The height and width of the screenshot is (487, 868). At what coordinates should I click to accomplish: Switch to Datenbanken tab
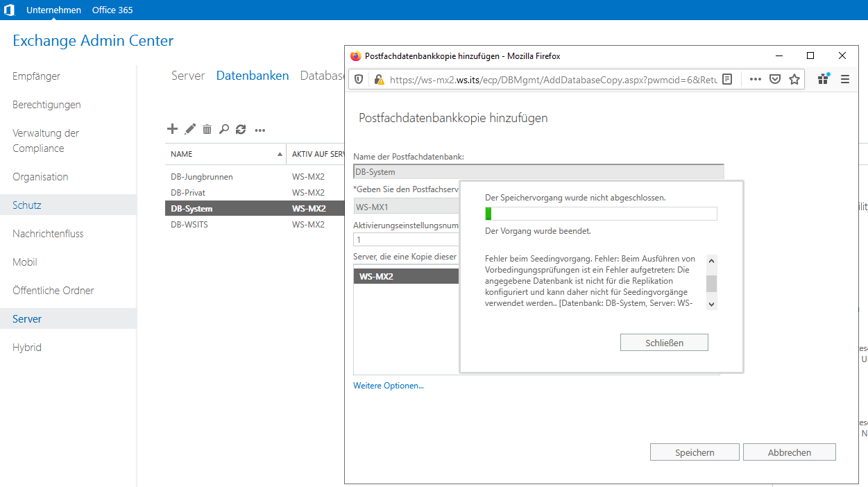click(253, 76)
